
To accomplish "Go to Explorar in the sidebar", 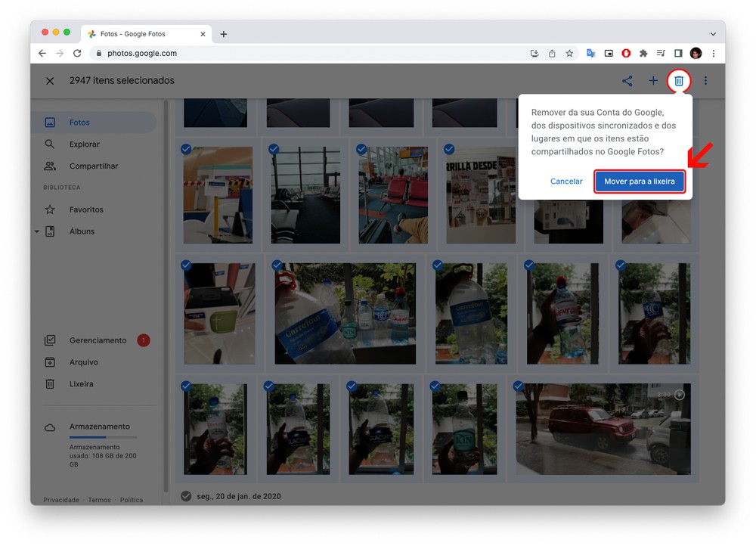I will [84, 144].
